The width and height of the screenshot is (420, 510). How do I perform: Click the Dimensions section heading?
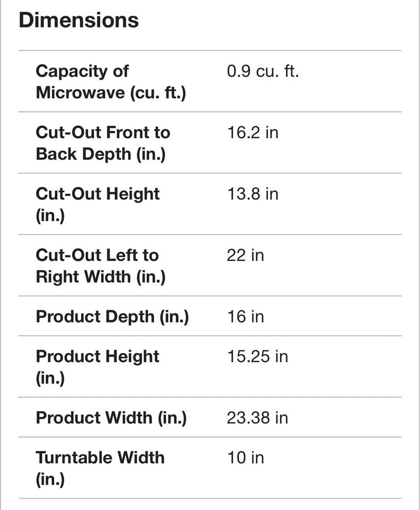pos(79,20)
